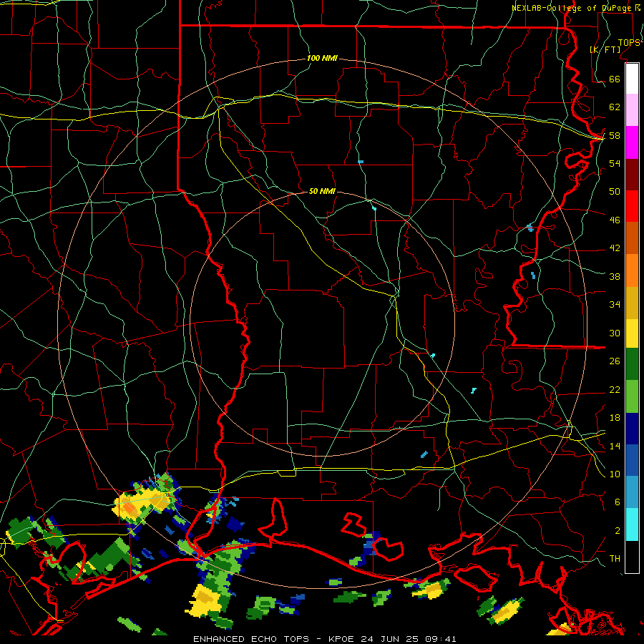The width and height of the screenshot is (644, 644).
Task: Select the '14' legend value
Action: [615, 446]
